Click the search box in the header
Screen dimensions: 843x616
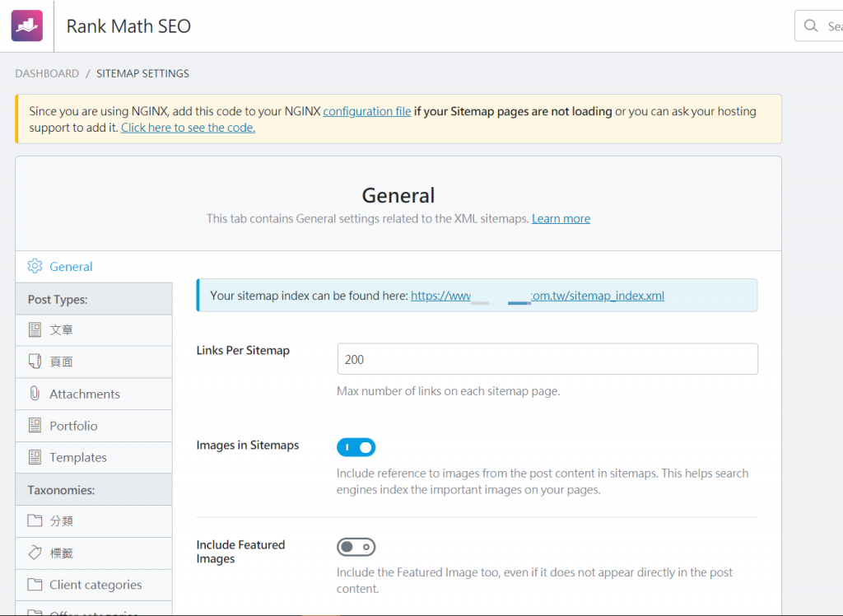coord(819,26)
